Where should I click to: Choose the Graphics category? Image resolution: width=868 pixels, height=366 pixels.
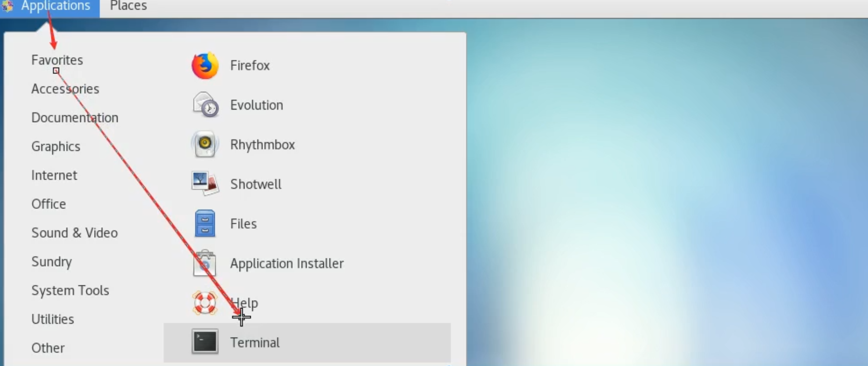pyautogui.click(x=56, y=146)
